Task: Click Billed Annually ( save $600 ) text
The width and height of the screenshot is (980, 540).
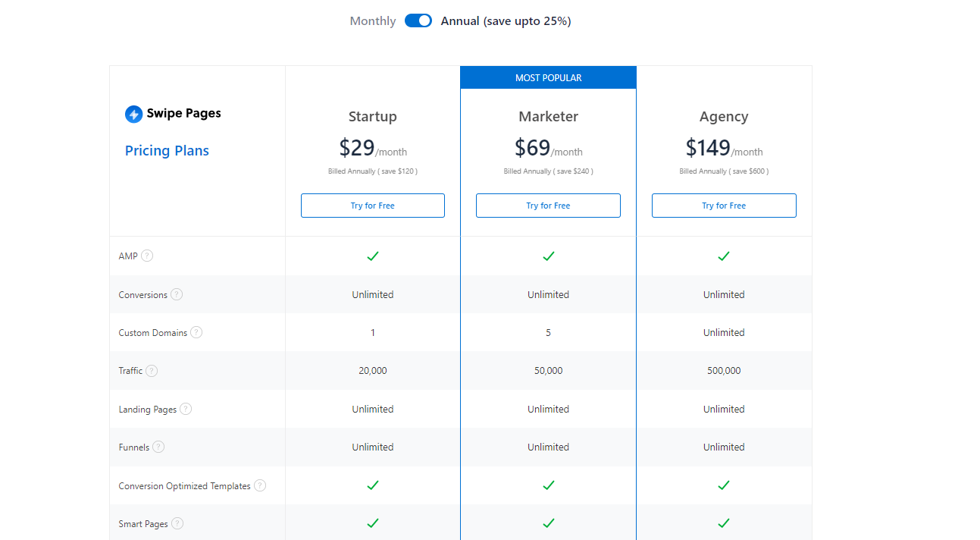Action: (724, 171)
